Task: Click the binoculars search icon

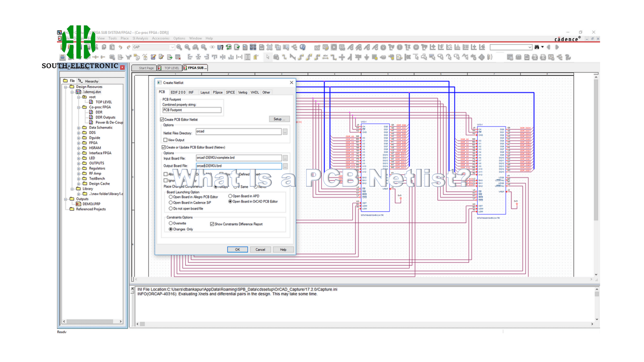Action: pyautogui.click(x=537, y=47)
